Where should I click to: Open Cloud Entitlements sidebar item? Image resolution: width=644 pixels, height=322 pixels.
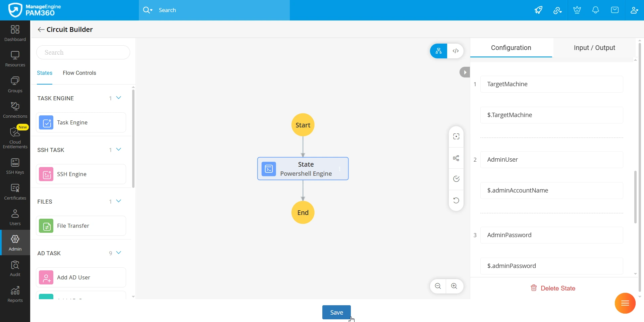pyautogui.click(x=15, y=137)
